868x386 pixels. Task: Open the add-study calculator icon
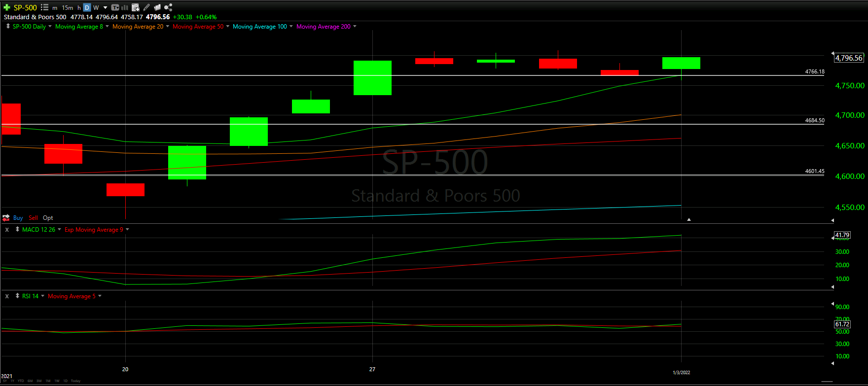coord(135,7)
